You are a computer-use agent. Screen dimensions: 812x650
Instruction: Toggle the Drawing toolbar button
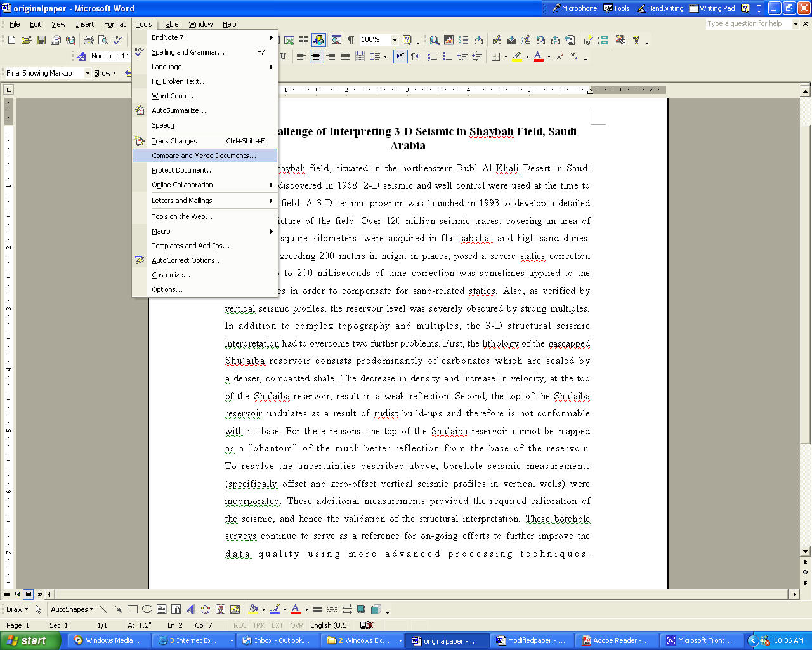click(318, 40)
